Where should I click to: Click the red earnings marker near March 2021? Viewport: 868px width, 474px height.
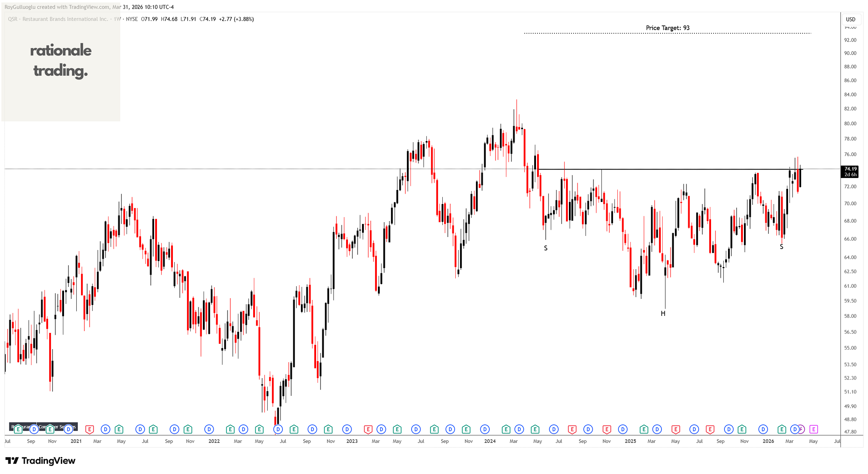coord(89,429)
